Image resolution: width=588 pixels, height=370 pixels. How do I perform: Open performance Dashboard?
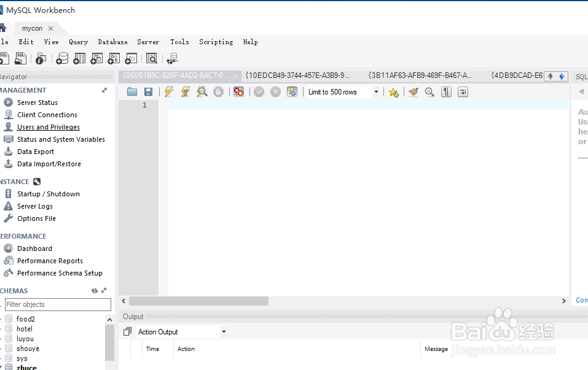pos(34,249)
